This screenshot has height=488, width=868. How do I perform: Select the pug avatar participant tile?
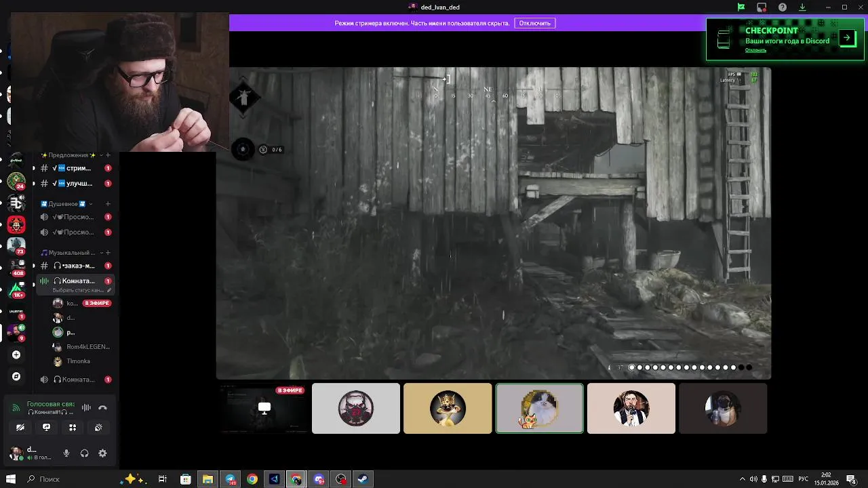(x=723, y=408)
